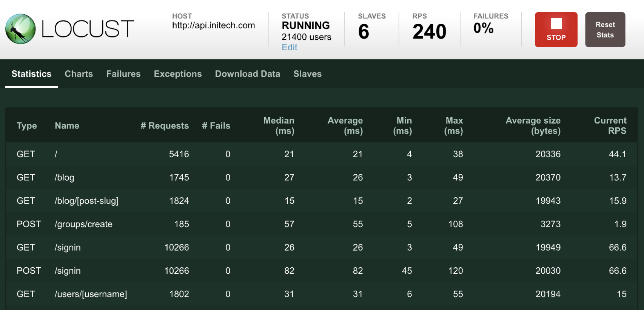Click current RPS in /users/[username] row
This screenshot has height=310, width=644.
(x=622, y=294)
